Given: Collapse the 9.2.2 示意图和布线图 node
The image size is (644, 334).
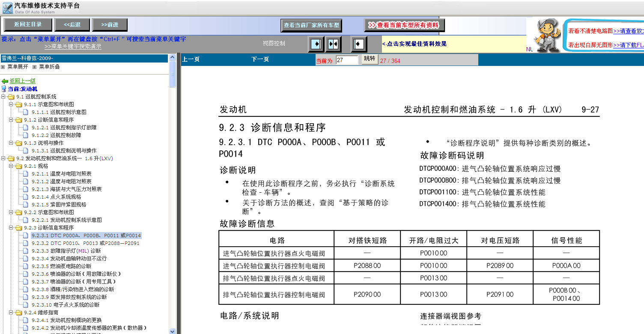Looking at the screenshot, I should click(x=11, y=212).
